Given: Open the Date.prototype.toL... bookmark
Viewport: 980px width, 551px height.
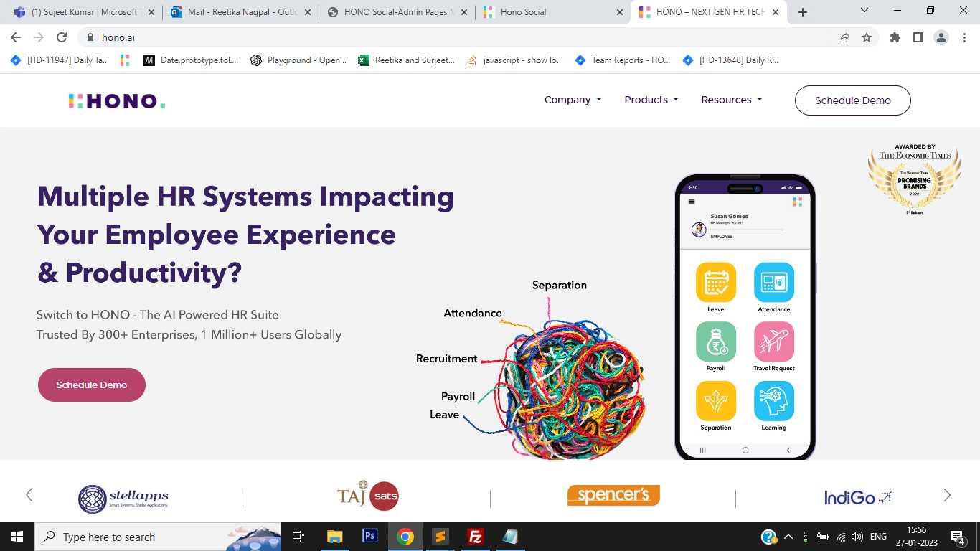Looking at the screenshot, I should coord(192,60).
